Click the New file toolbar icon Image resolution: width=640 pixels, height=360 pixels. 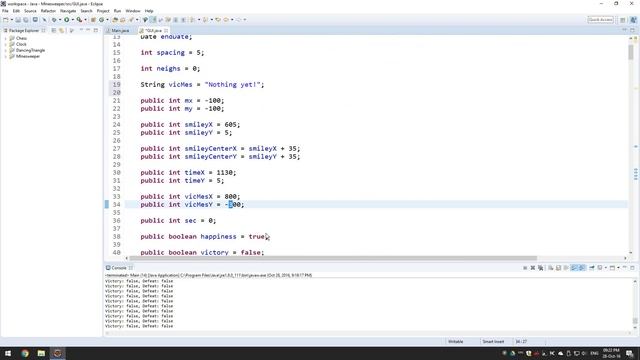point(6,20)
